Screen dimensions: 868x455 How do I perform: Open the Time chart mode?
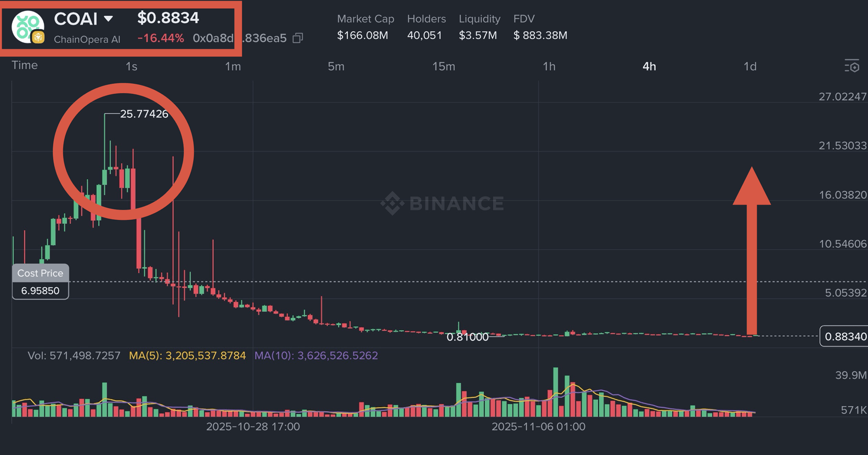point(25,65)
